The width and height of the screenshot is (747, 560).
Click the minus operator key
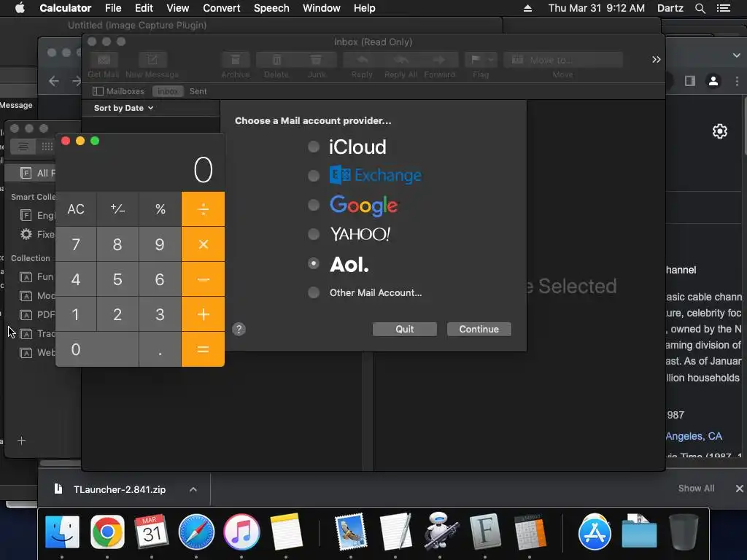[203, 279]
